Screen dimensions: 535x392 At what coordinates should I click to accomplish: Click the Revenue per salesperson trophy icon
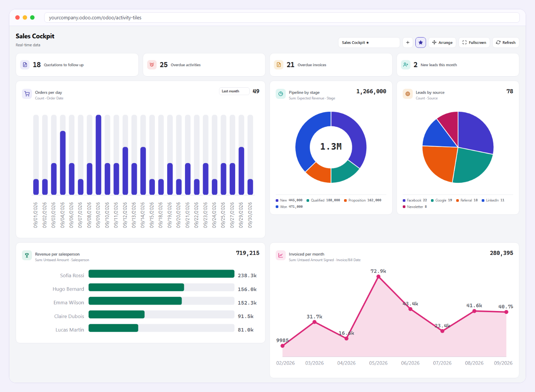click(27, 256)
